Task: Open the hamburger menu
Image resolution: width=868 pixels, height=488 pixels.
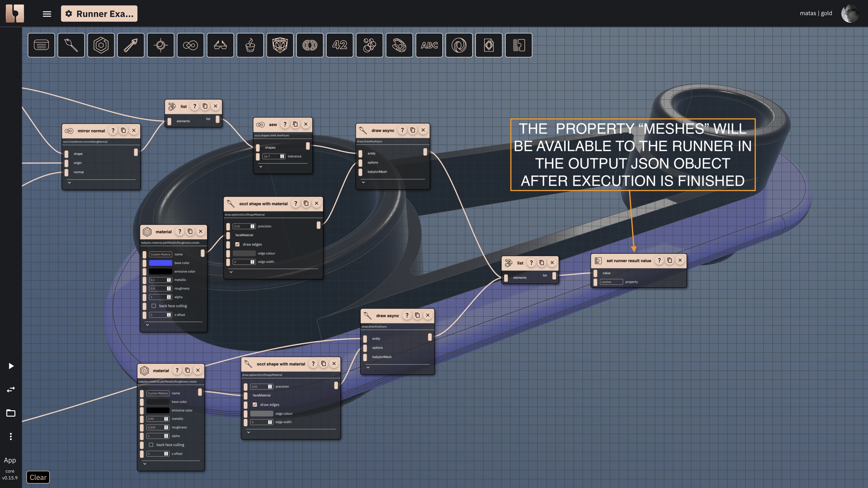Action: (x=47, y=14)
